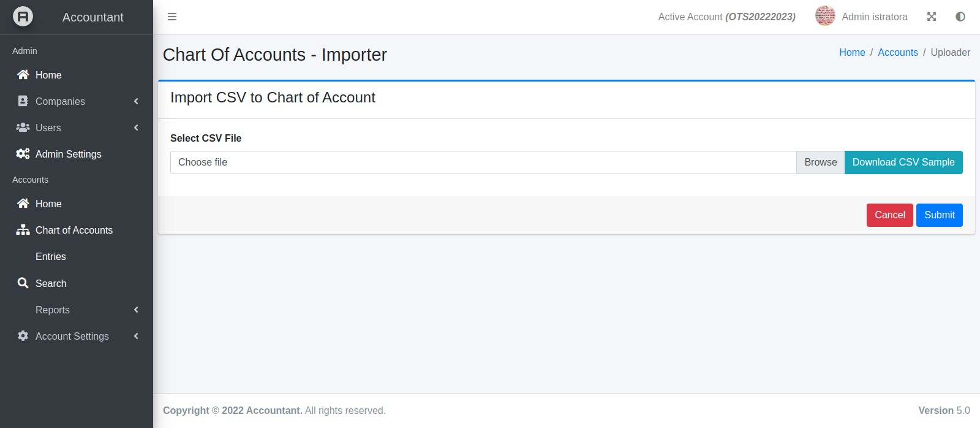Click the Users group icon
The image size is (980, 428).
[x=23, y=128]
